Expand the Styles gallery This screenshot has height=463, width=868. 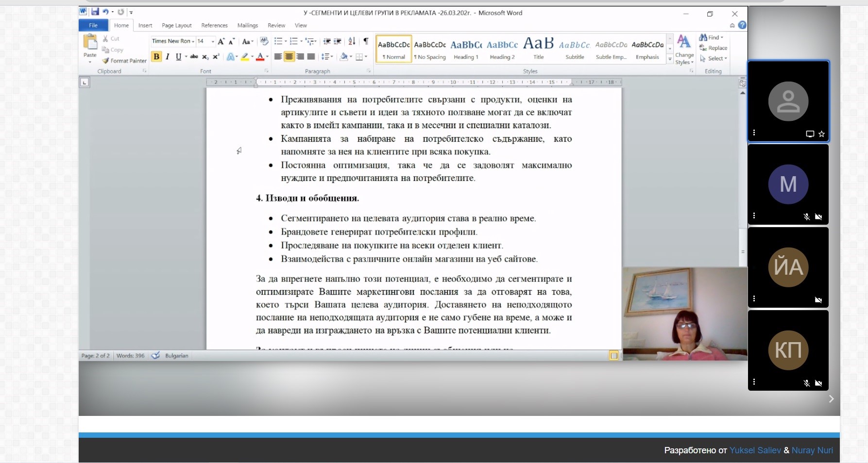pos(670,59)
